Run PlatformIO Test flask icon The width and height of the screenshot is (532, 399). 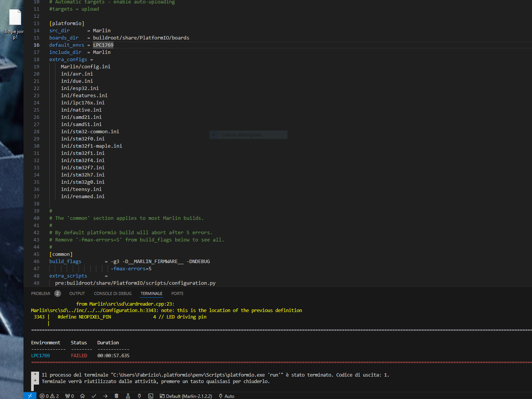click(x=128, y=396)
